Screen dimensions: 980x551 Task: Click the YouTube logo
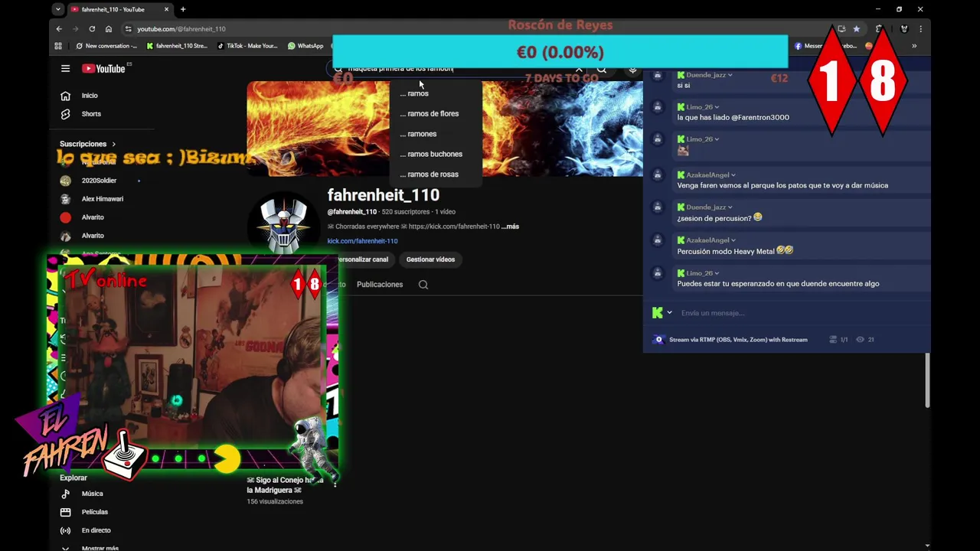point(103,68)
